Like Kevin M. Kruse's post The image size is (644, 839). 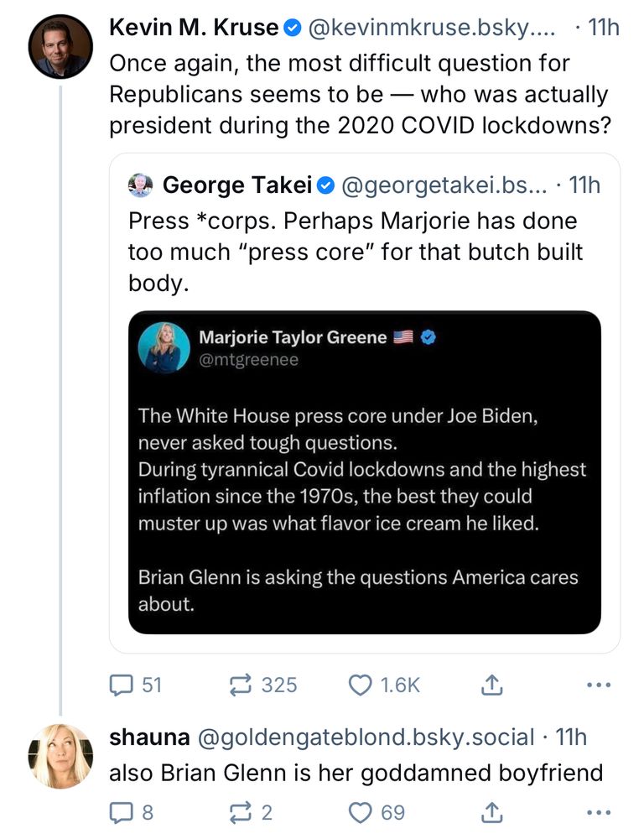coord(361,685)
